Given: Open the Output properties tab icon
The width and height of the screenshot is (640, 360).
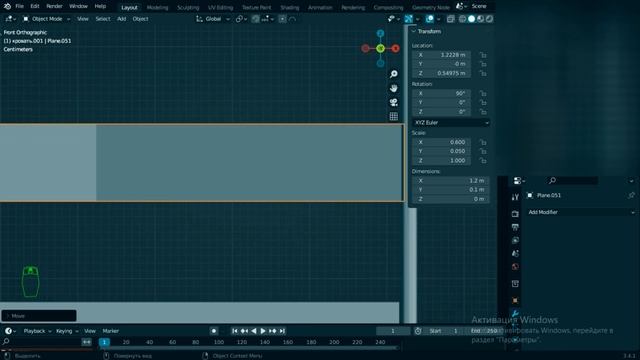Looking at the screenshot, I should pyautogui.click(x=515, y=227).
